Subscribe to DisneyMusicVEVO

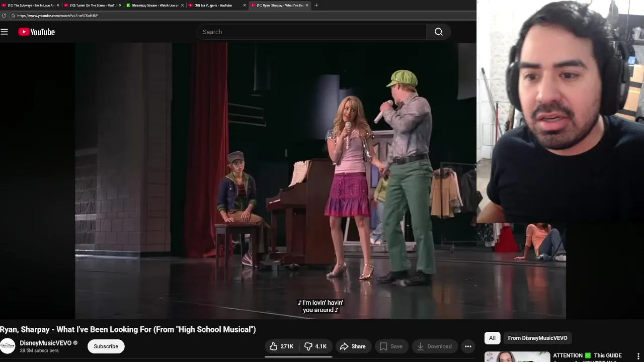[x=106, y=346]
